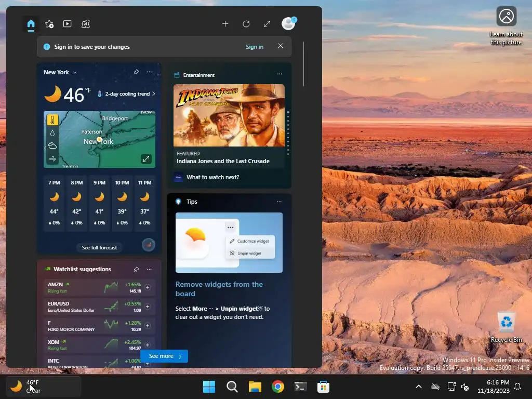Open the 11 PM hourly forecast
Viewport: 532px width, 399px height.
coord(145,203)
